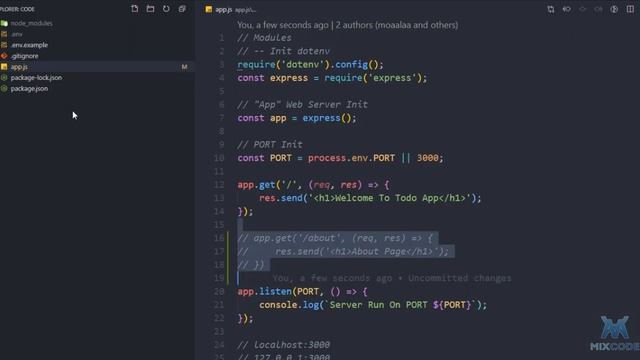Click the require('dotenv').config() line
Viewport: 640px width, 360px height.
point(310,64)
